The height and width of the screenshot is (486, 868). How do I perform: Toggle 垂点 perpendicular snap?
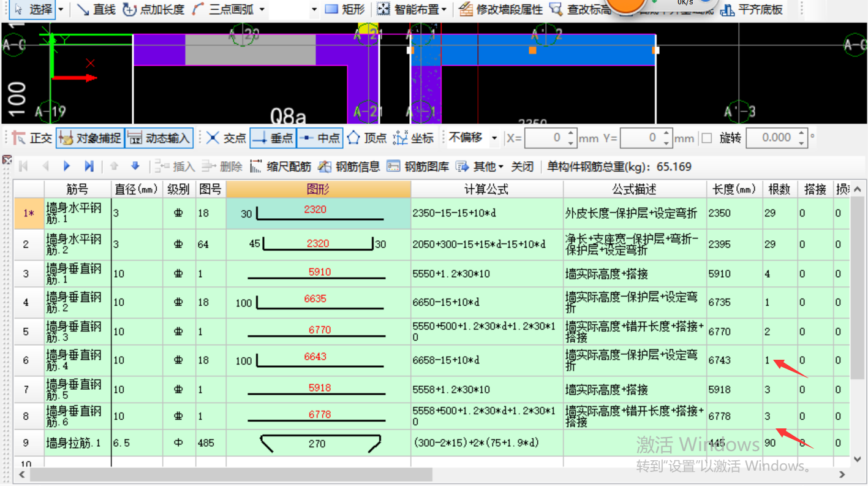coord(273,138)
